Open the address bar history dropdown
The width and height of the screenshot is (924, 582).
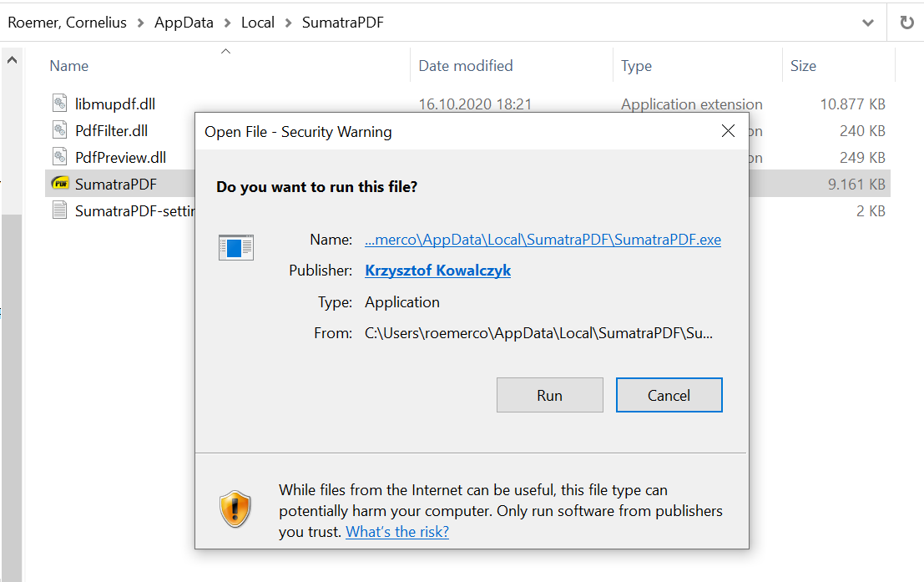[x=867, y=23]
